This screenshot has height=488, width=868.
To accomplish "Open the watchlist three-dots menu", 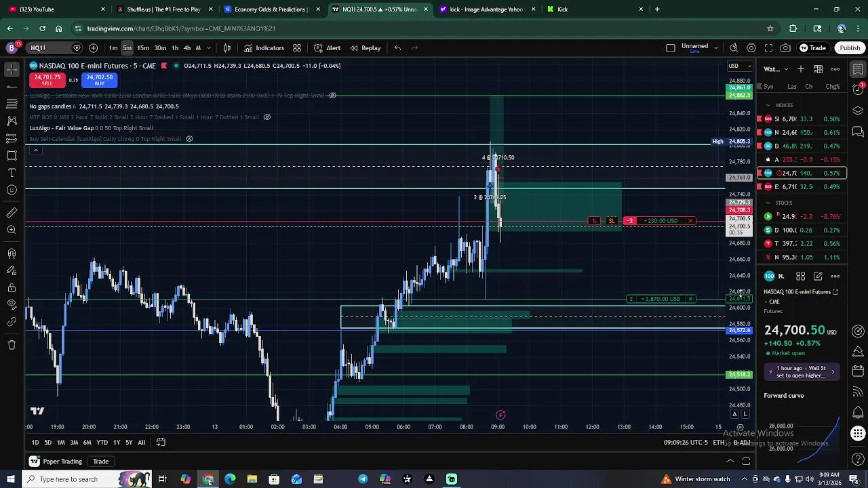I will (835, 69).
